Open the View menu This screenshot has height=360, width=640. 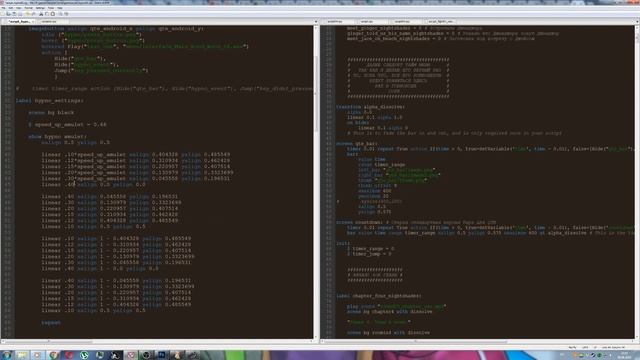coord(18,8)
